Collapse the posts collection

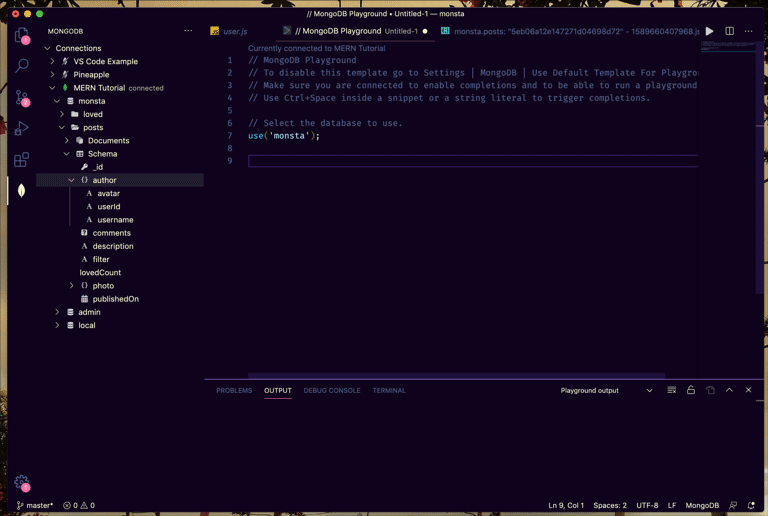tap(62, 127)
